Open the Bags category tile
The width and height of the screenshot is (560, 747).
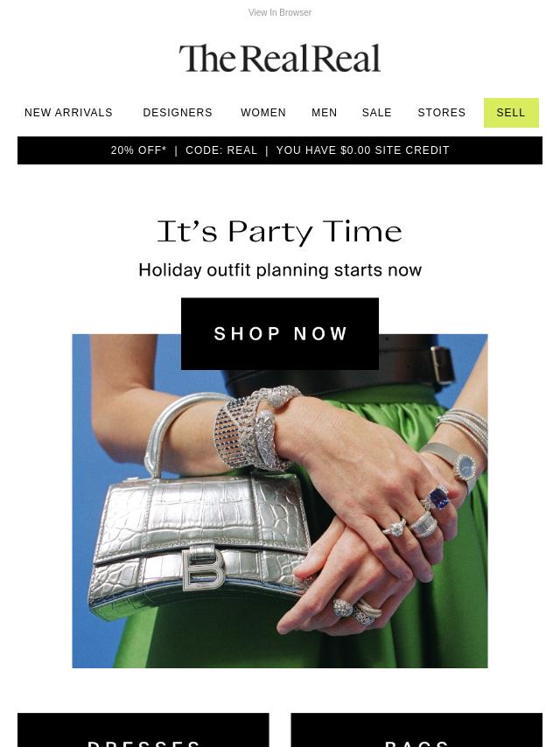click(x=416, y=730)
